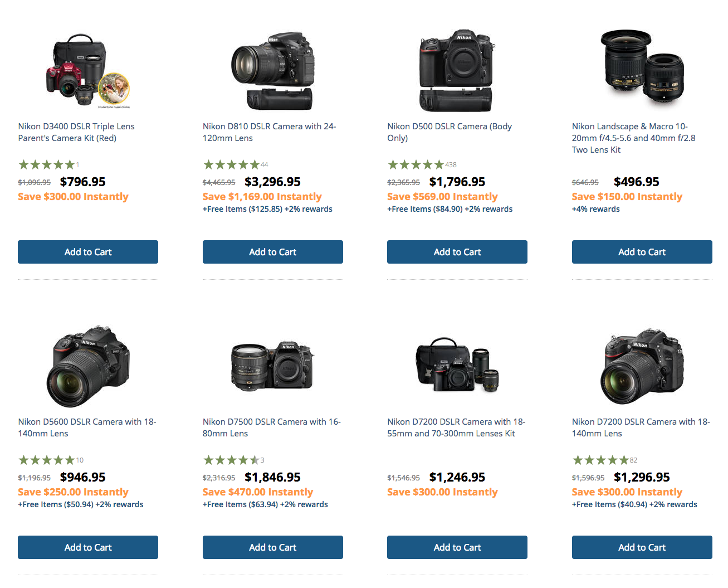Add the Nikon D810 to cart
Image resolution: width=728 pixels, height=588 pixels.
coord(273,252)
